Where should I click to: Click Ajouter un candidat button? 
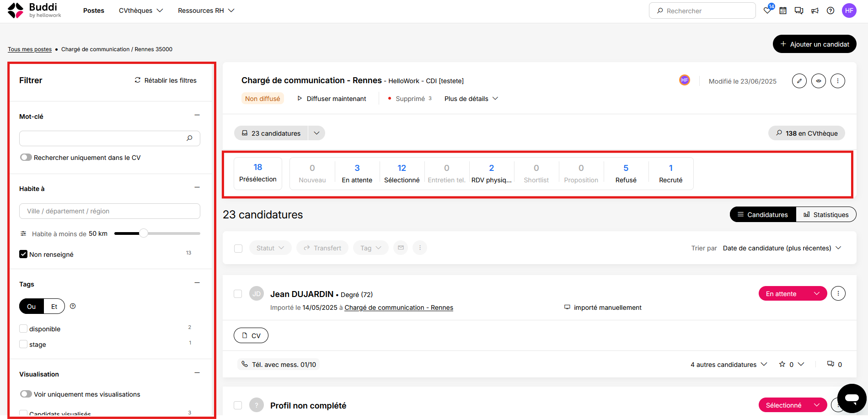tap(814, 44)
